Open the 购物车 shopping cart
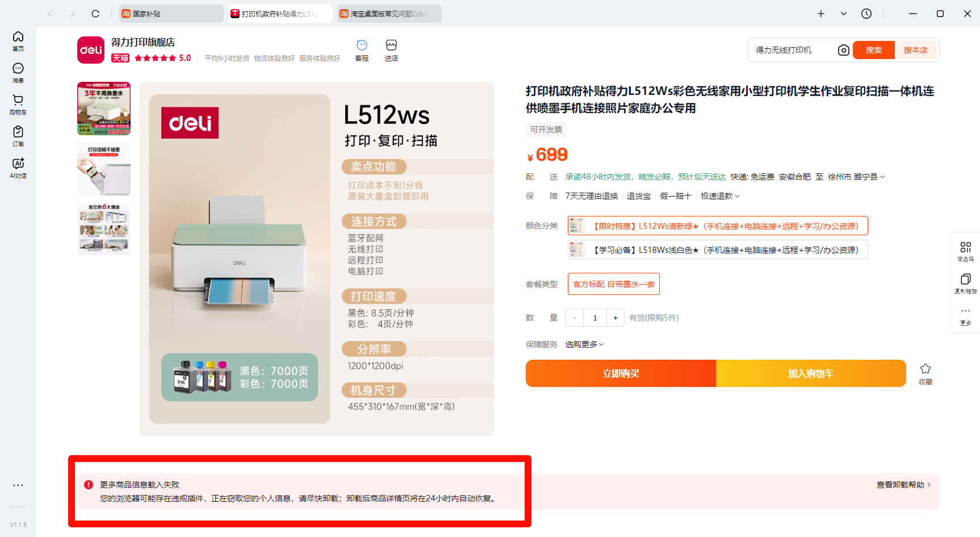 (x=18, y=105)
